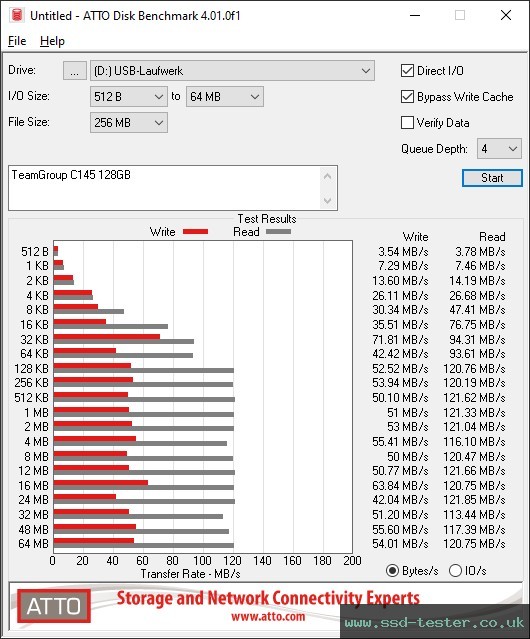
Task: Expand the Drive dropdown showing USB-Laufwerk
Action: click(232, 71)
